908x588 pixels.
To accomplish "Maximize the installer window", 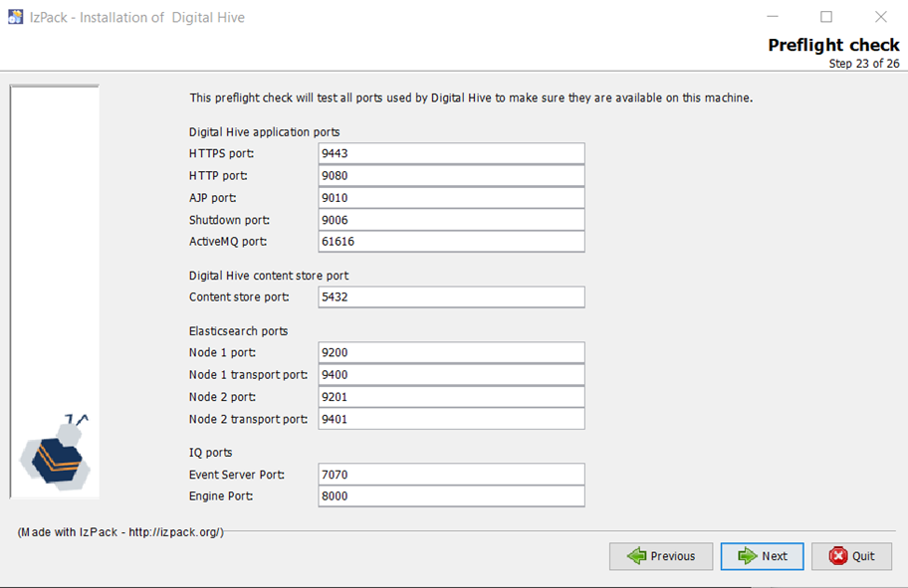I will [x=826, y=17].
